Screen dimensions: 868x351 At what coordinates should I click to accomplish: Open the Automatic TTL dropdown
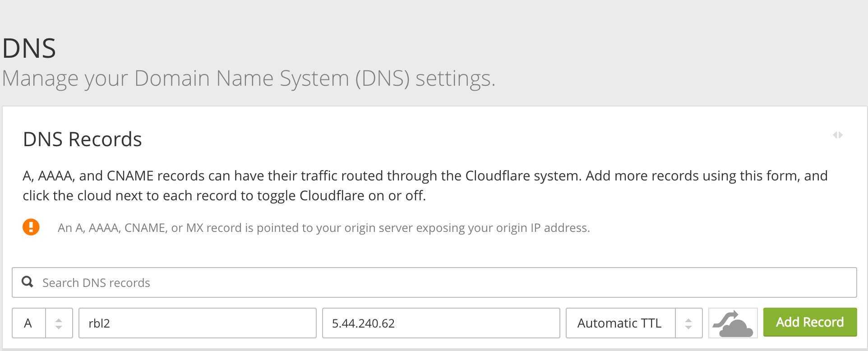click(x=620, y=323)
